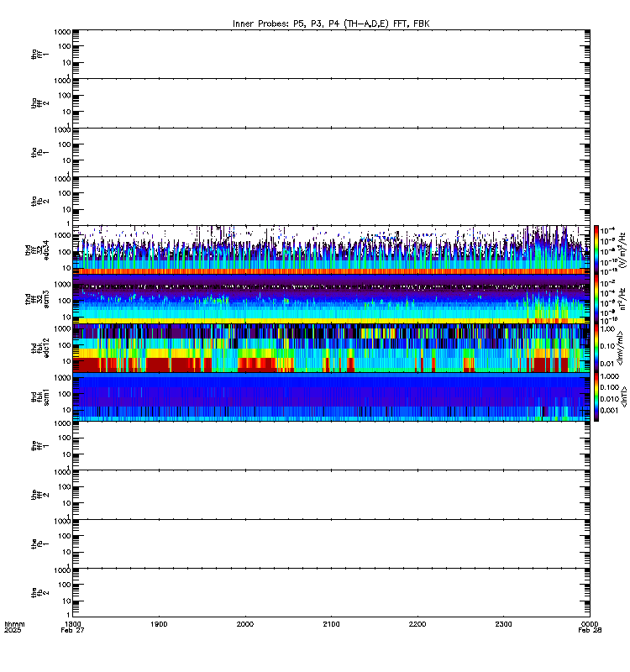Select the 'tha ff 1' panel label
Viewport: 630px width, 672px height.
(x=39, y=54)
